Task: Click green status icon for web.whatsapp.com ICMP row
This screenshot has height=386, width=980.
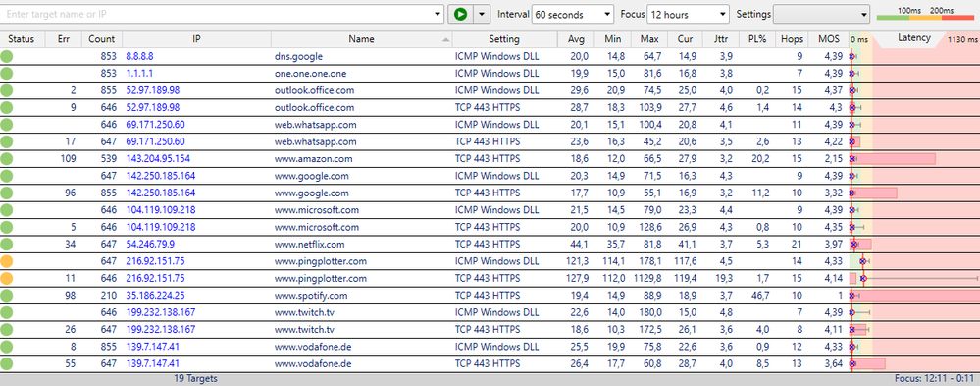Action: coord(7,125)
